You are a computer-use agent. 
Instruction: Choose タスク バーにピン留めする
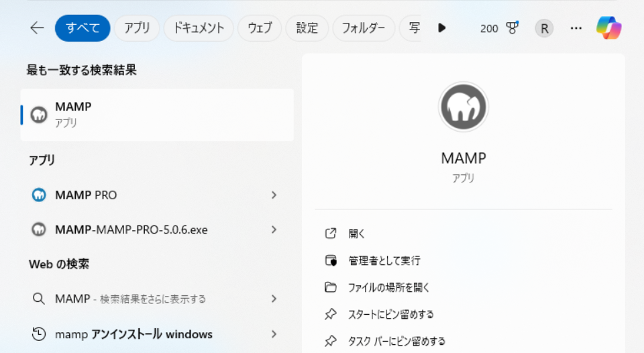tap(396, 341)
